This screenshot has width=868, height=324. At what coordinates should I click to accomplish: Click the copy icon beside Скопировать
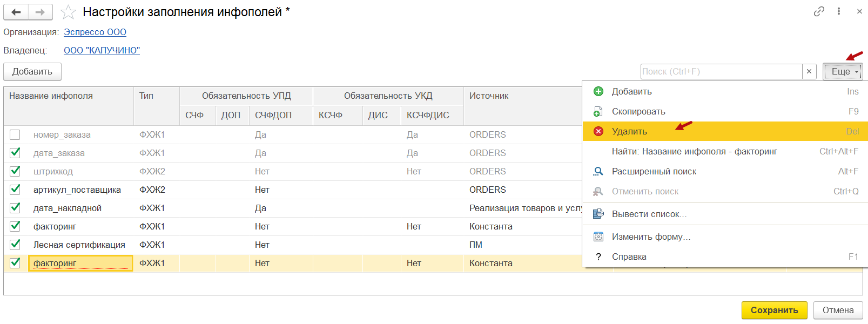(598, 111)
